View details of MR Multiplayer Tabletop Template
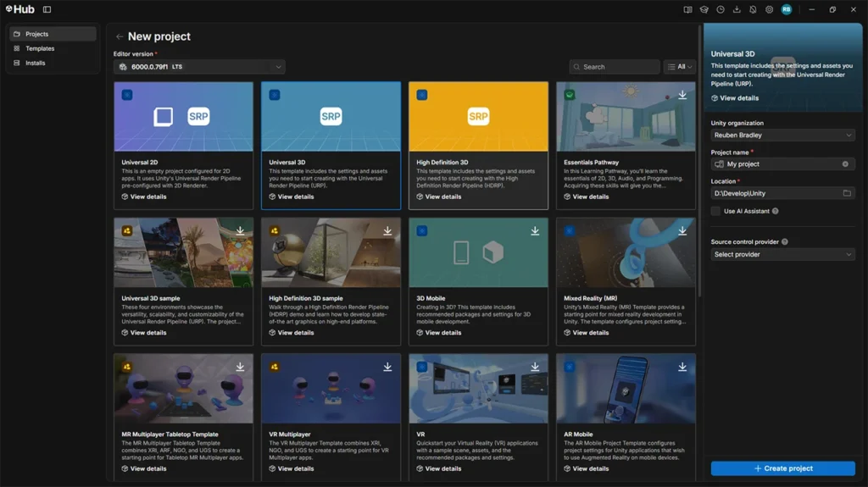The width and height of the screenshot is (868, 487). point(144,468)
